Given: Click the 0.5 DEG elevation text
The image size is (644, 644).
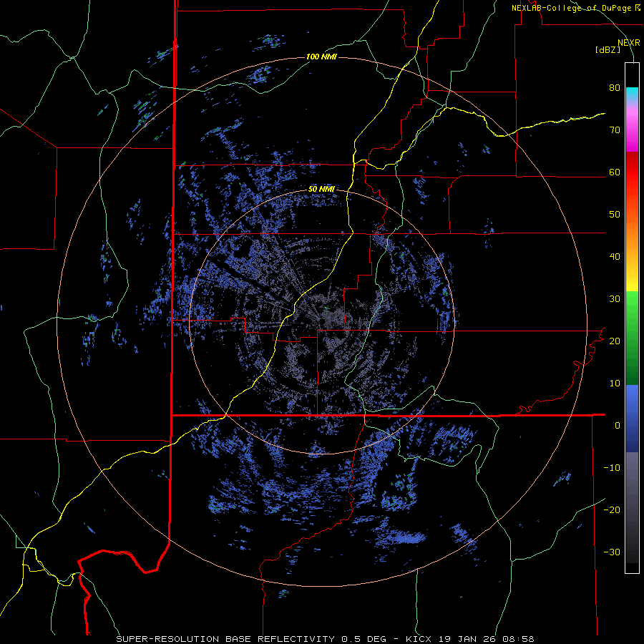Looking at the screenshot, I should (x=364, y=639).
